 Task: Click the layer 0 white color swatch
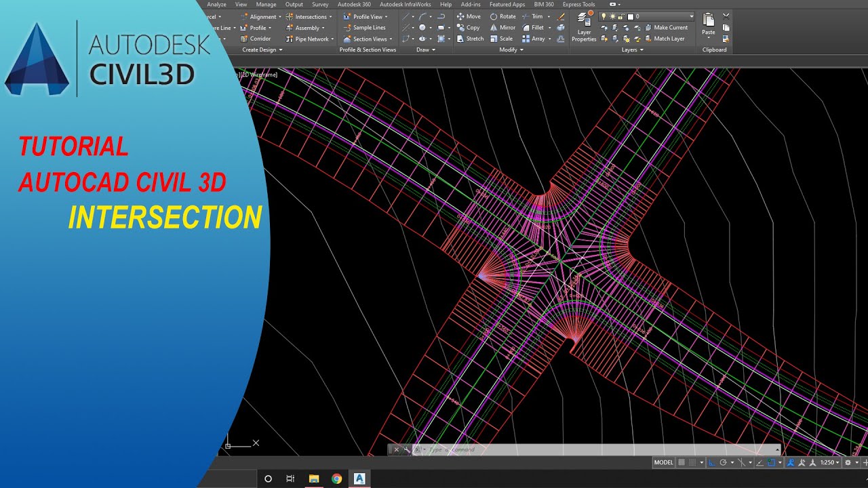coord(631,16)
